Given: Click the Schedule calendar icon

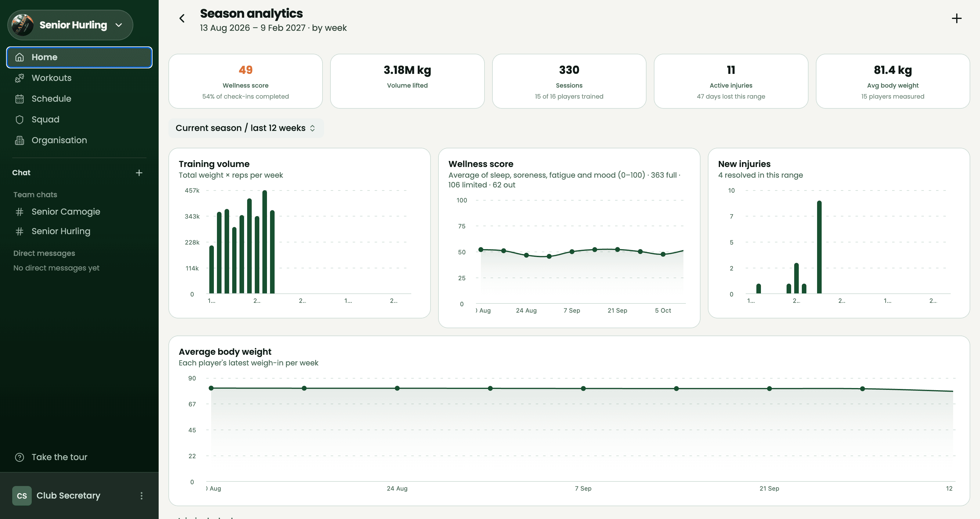Looking at the screenshot, I should click(20, 99).
